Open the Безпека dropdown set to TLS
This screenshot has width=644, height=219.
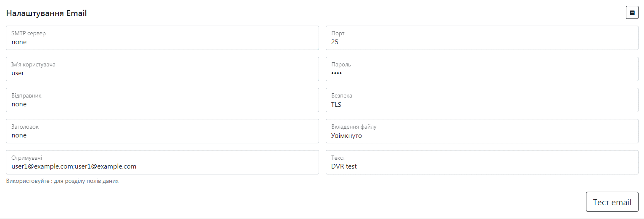(482, 104)
